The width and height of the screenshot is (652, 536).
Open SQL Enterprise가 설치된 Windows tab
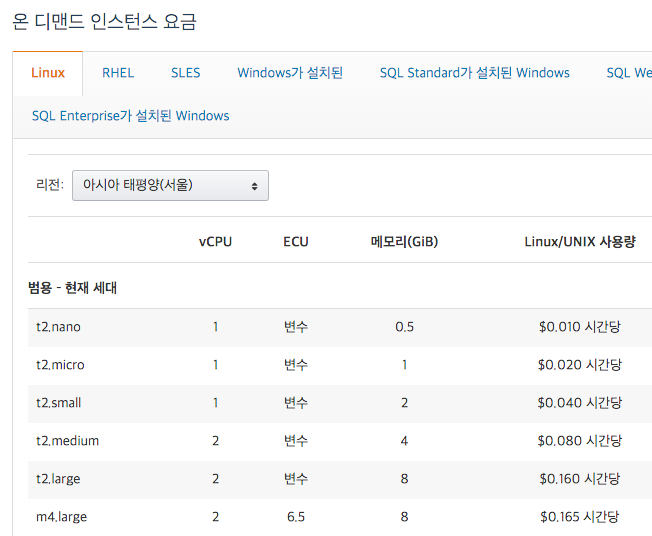click(131, 116)
